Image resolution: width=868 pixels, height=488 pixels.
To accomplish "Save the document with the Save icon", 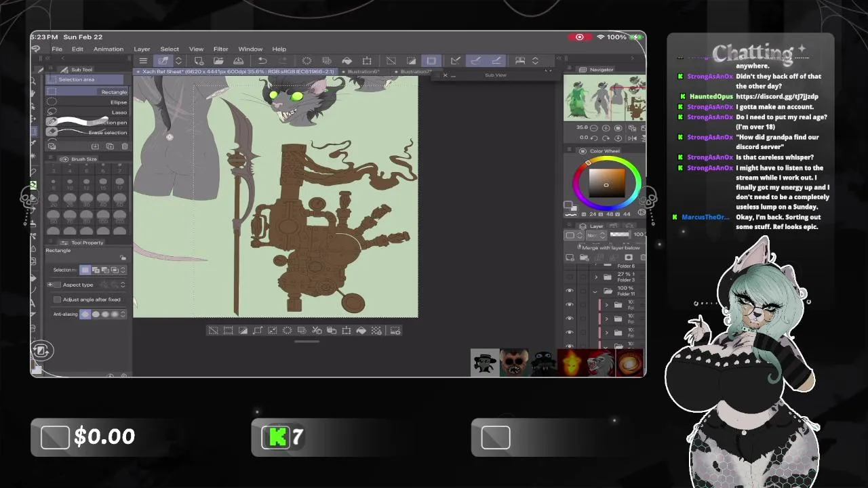I will (239, 61).
